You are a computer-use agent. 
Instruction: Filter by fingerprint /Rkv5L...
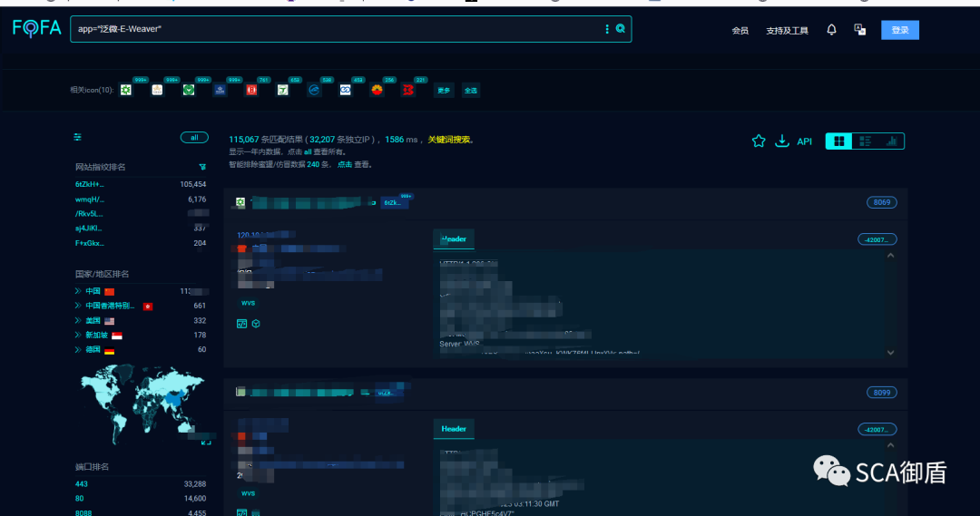(x=89, y=214)
